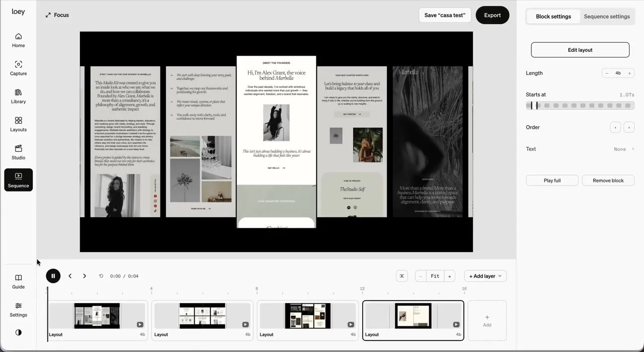Switch to Sequence settings tab
The image size is (644, 352).
[x=607, y=17]
